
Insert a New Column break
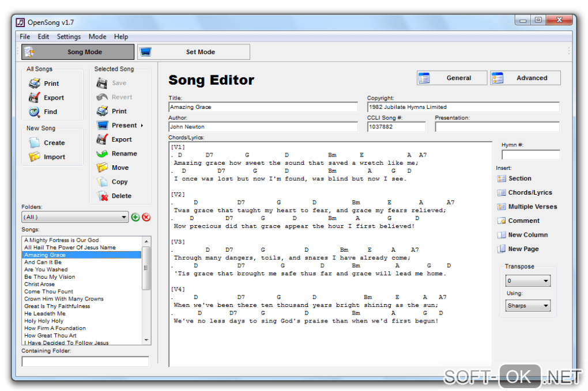click(522, 235)
